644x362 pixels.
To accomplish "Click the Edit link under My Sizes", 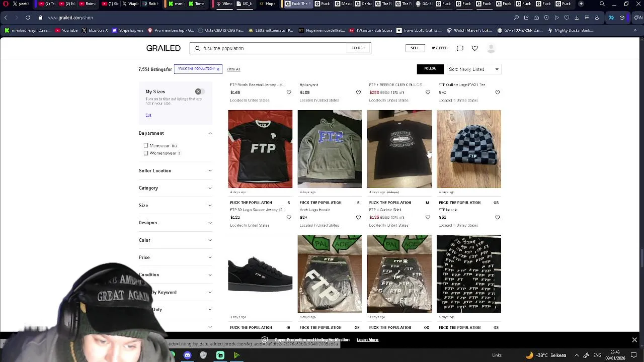I will pos(148,115).
